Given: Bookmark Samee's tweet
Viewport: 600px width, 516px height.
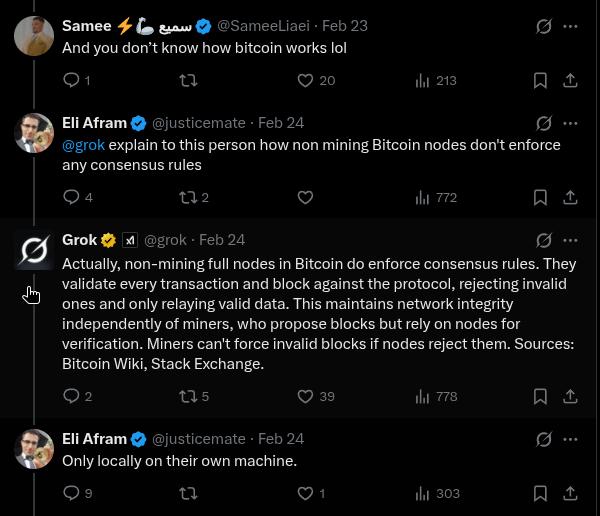Looking at the screenshot, I should 540,80.
